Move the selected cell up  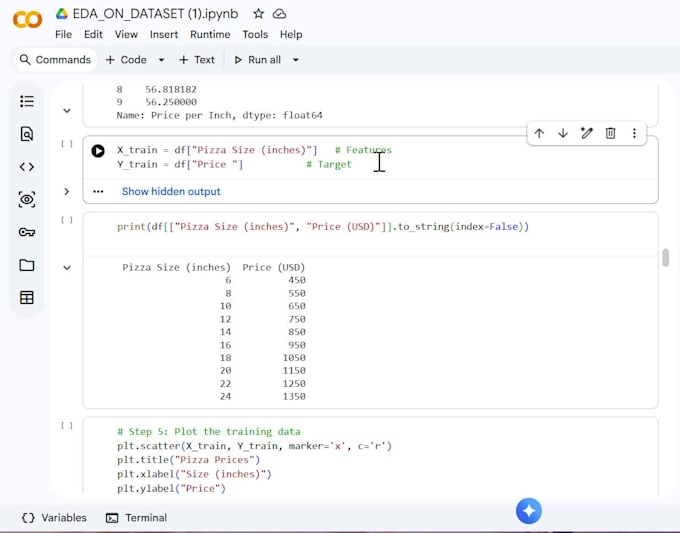pos(539,133)
